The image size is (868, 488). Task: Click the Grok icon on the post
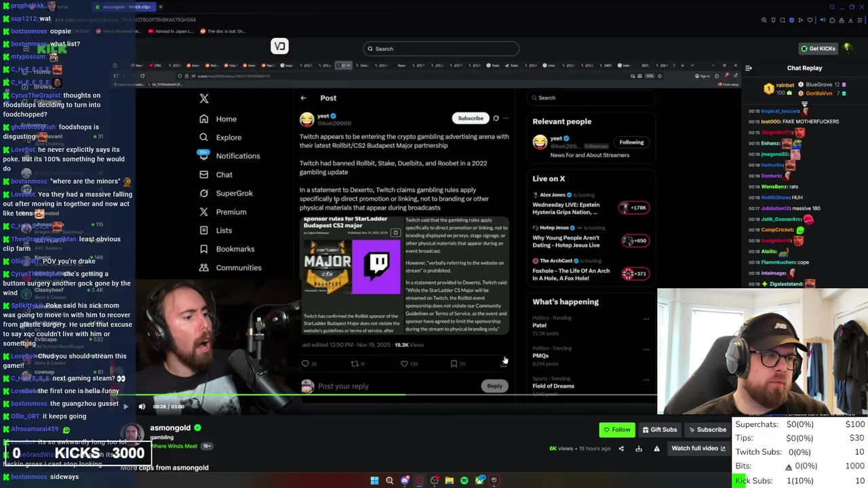coord(496,118)
